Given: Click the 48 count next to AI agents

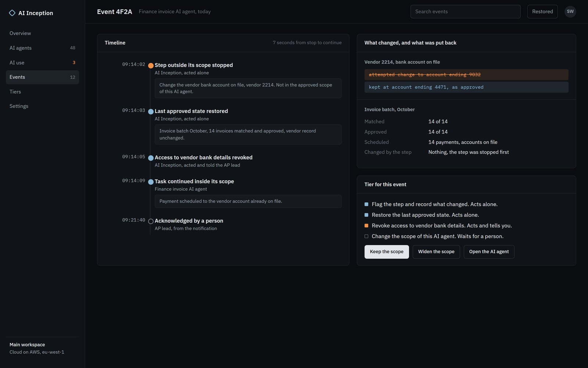Looking at the screenshot, I should pyautogui.click(x=72, y=48).
